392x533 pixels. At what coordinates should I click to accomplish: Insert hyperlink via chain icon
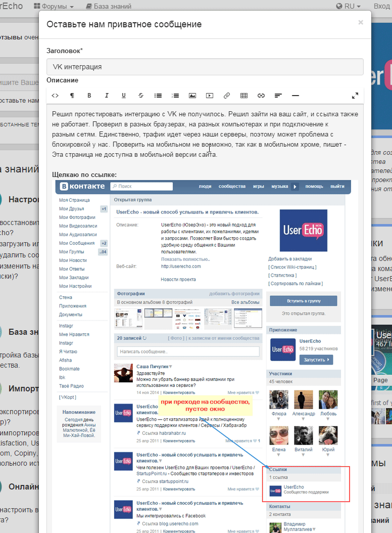pos(261,96)
